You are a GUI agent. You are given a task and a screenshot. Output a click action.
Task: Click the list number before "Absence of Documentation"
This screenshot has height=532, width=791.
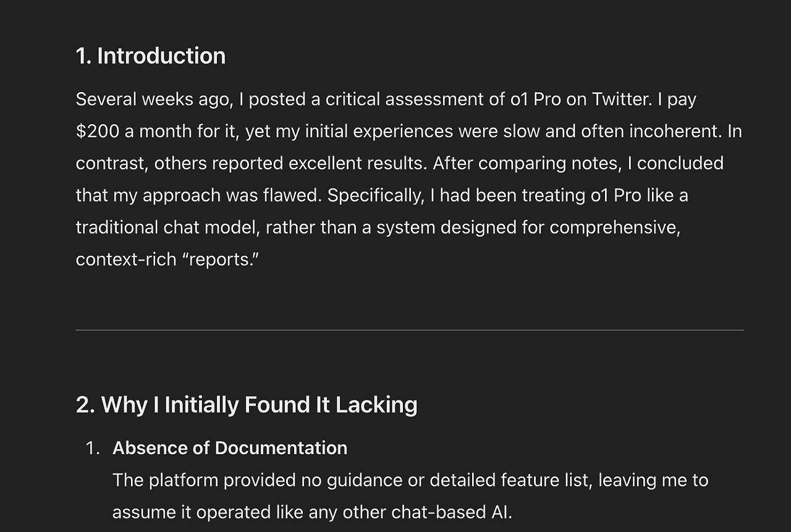pos(93,448)
